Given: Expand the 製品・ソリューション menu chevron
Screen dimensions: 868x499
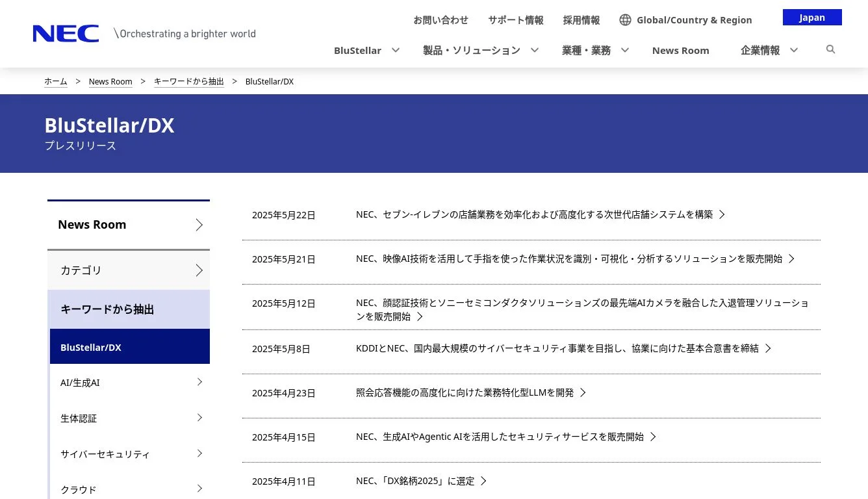Looking at the screenshot, I should 535,50.
